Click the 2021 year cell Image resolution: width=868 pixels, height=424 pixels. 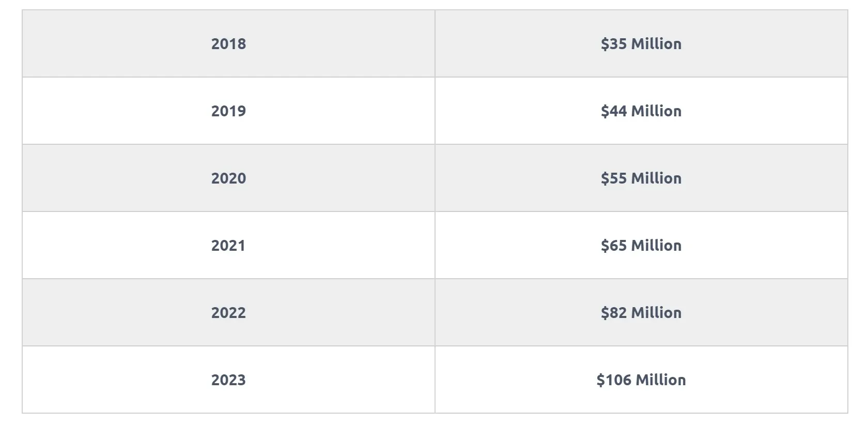pos(228,245)
